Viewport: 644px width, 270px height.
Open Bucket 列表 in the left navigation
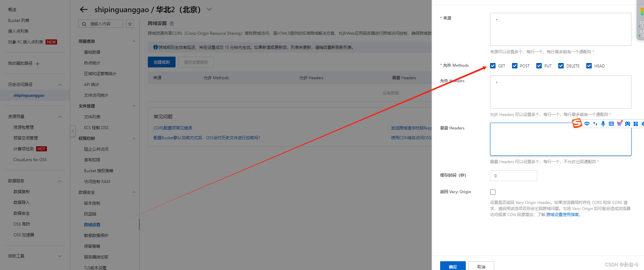pos(19,21)
